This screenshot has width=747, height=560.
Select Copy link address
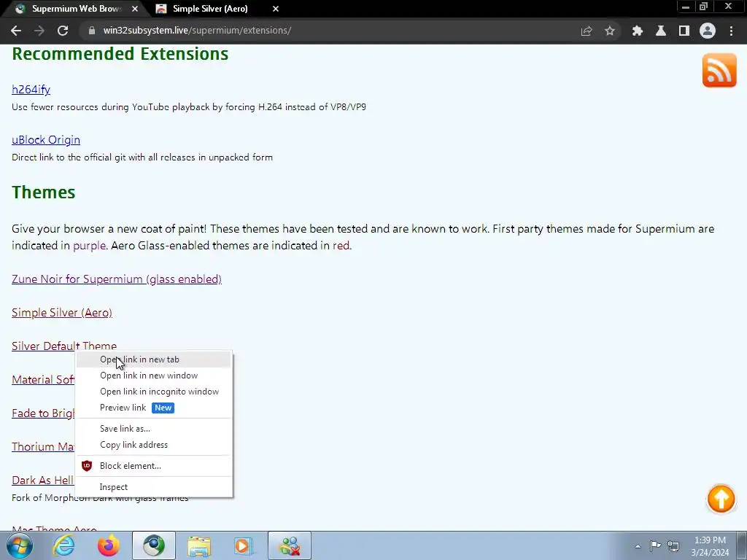pos(153,445)
